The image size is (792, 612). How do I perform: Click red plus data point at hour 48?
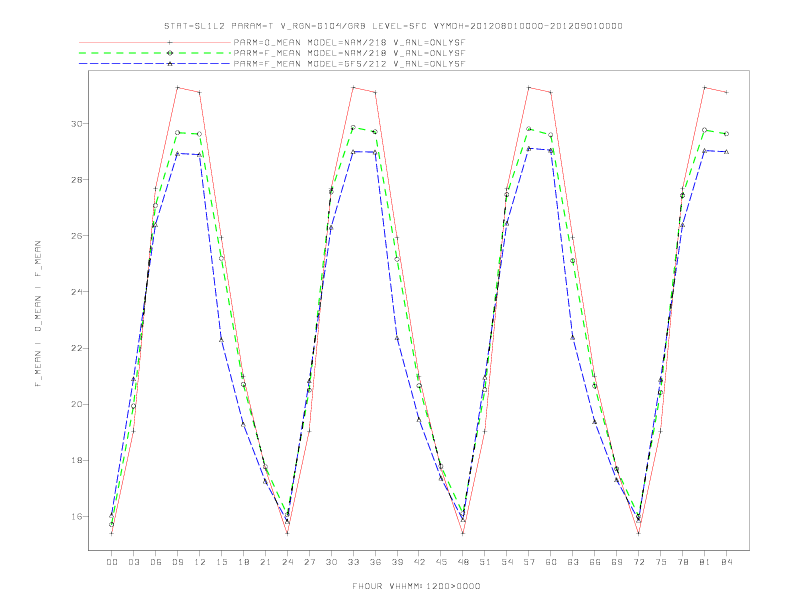463,533
